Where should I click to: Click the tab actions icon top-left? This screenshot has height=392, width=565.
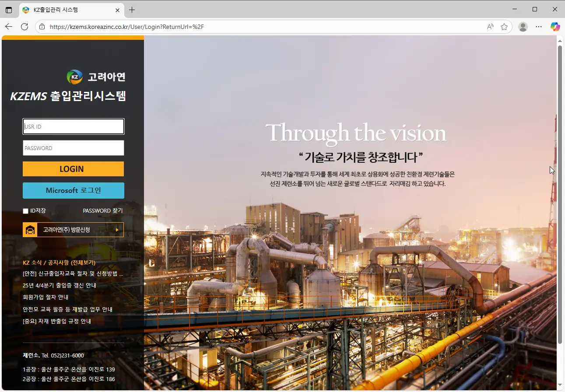point(9,9)
